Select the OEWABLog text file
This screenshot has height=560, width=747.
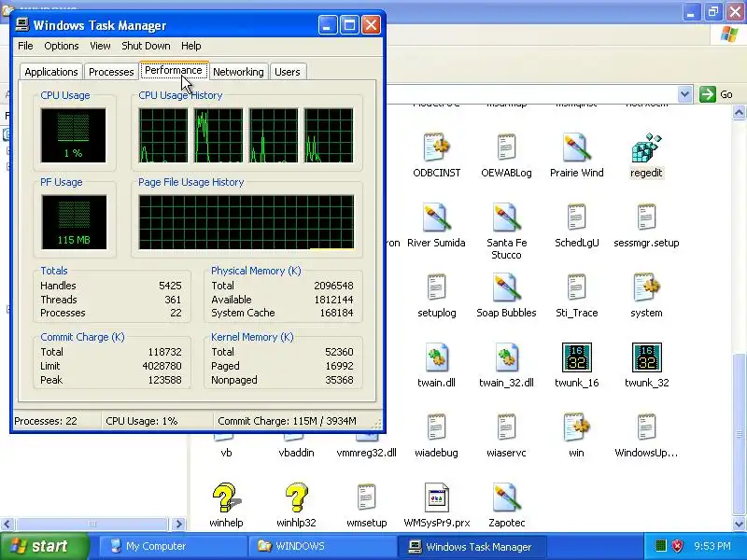pyautogui.click(x=506, y=147)
